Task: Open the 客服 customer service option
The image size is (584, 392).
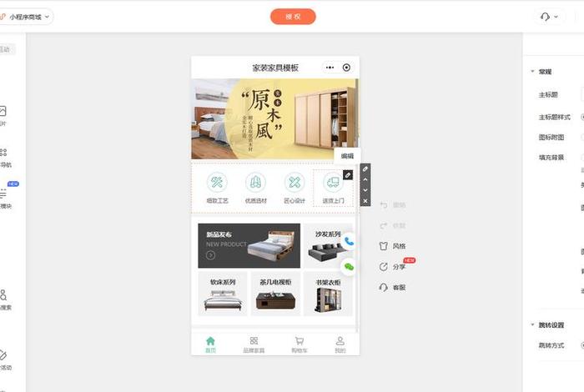Action: [393, 288]
